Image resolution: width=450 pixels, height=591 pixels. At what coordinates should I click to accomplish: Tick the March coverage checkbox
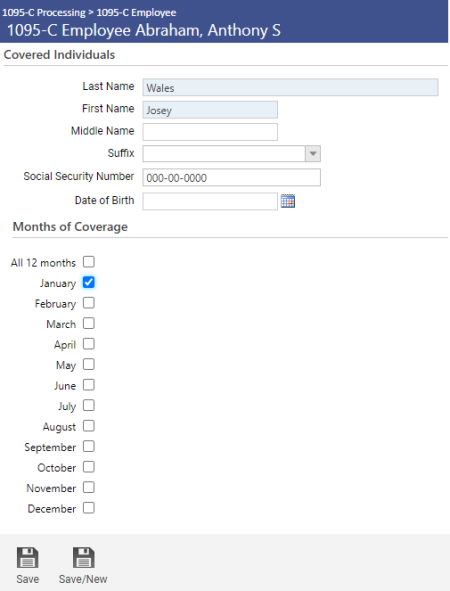(89, 323)
